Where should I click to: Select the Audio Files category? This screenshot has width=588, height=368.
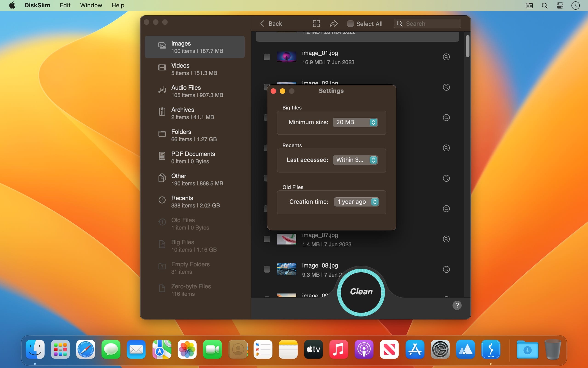[195, 91]
